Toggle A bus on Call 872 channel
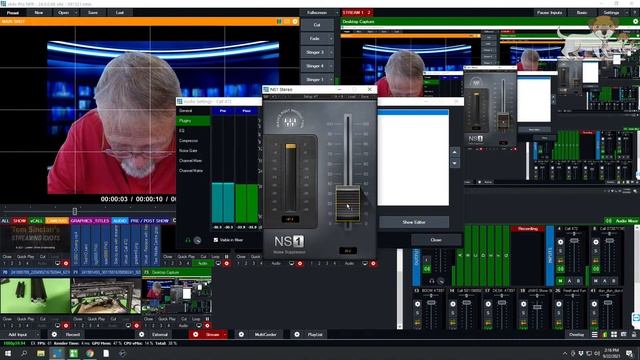This screenshot has height=360, width=640. click(569, 281)
